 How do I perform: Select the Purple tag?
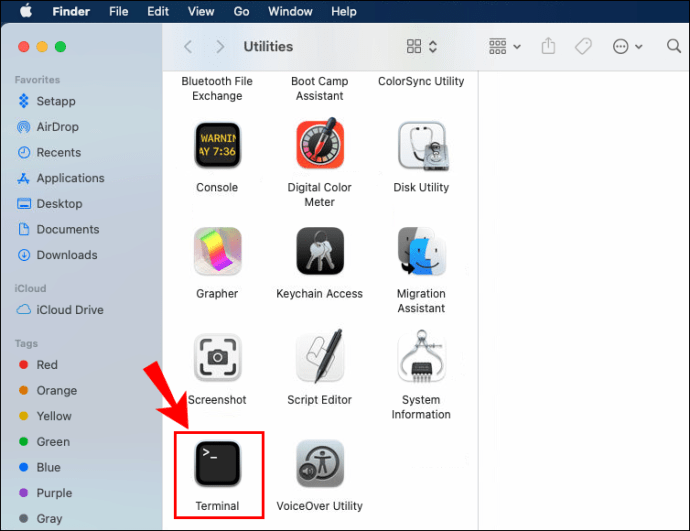pos(45,493)
